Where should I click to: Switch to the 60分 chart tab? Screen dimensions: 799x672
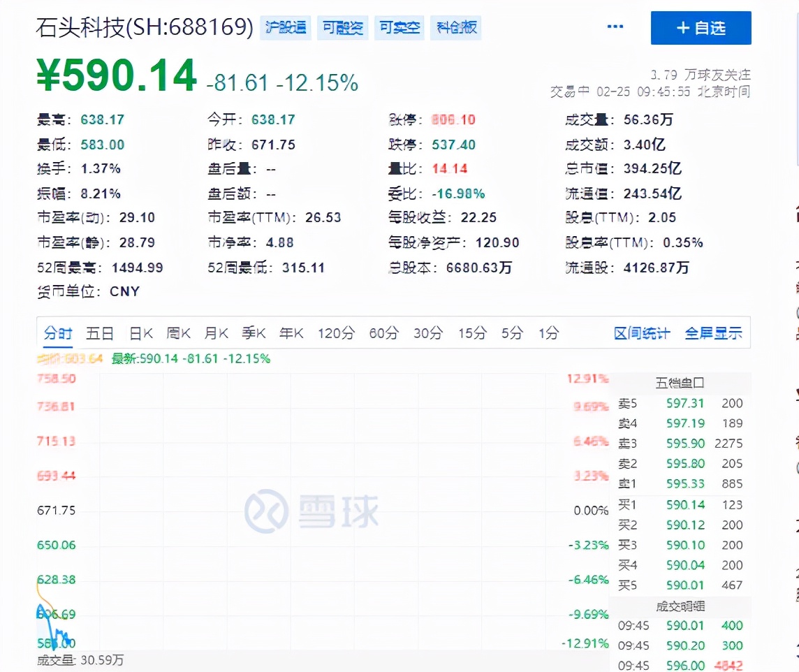point(383,333)
